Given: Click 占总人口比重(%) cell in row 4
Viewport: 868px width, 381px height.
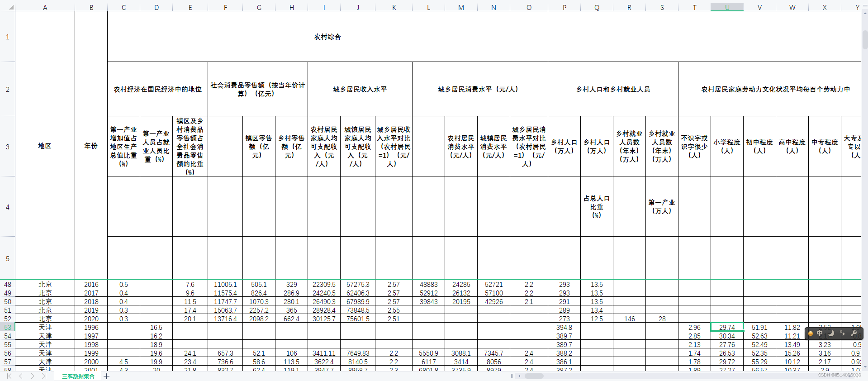Looking at the screenshot, I should pos(597,207).
